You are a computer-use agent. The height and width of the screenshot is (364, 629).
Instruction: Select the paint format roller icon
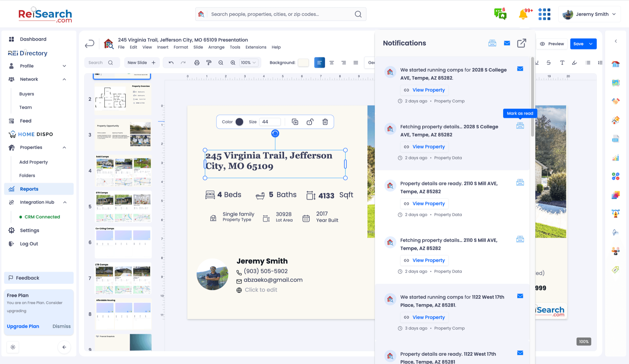coord(209,63)
